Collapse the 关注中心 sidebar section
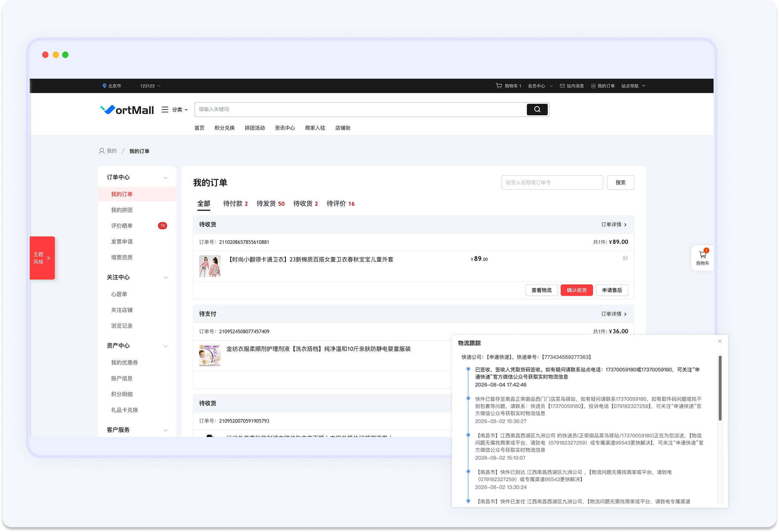The image size is (779, 532). click(166, 278)
